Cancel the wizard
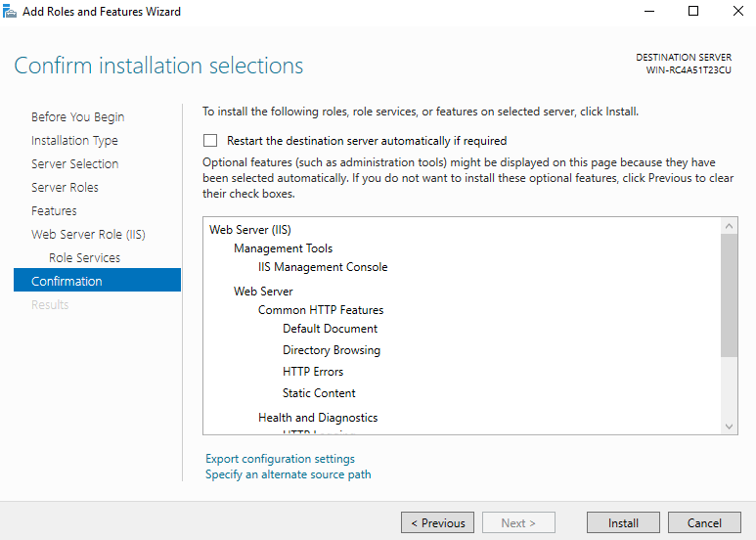The image size is (756, 540). coord(703,523)
